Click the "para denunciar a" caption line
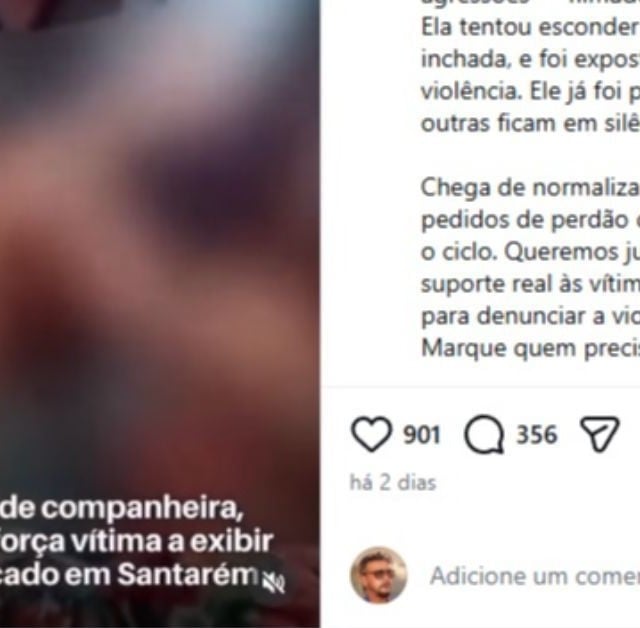Screen dimensions: 640x628 [x=530, y=316]
